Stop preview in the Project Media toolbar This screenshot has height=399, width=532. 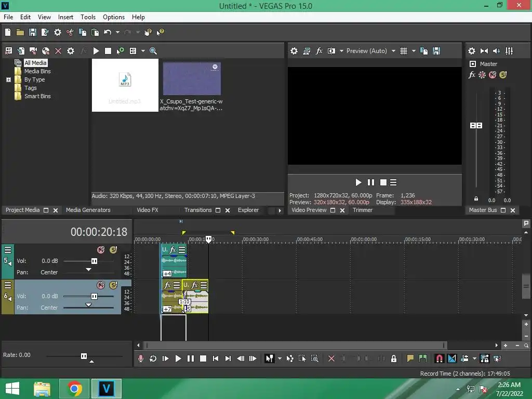(x=108, y=51)
